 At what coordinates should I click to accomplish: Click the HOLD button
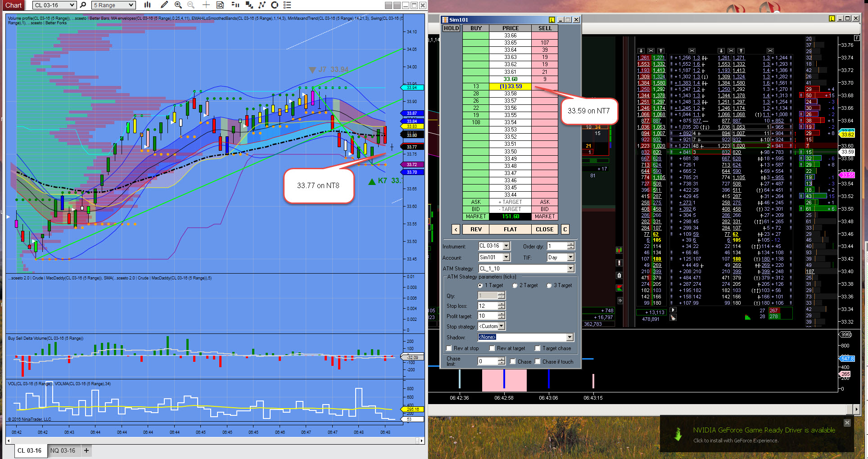(x=452, y=28)
